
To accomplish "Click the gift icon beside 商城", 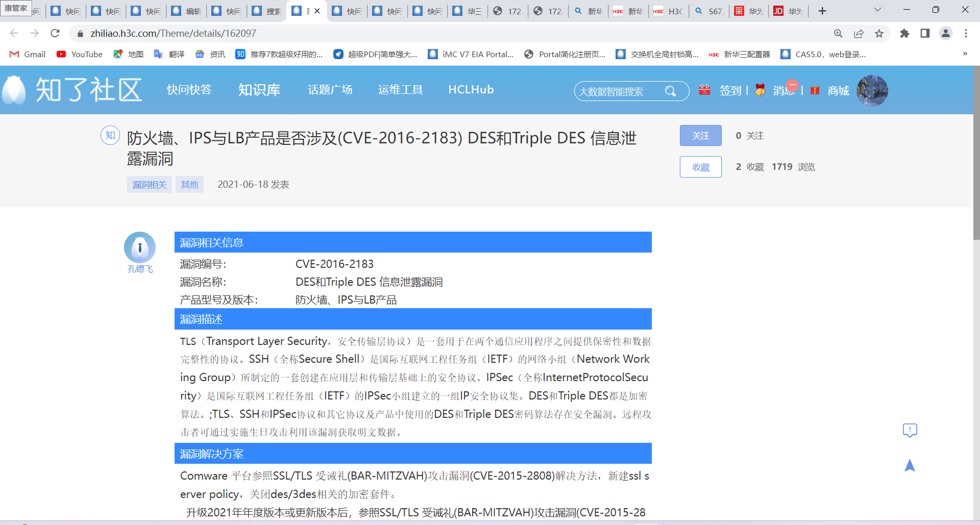I will coord(815,90).
